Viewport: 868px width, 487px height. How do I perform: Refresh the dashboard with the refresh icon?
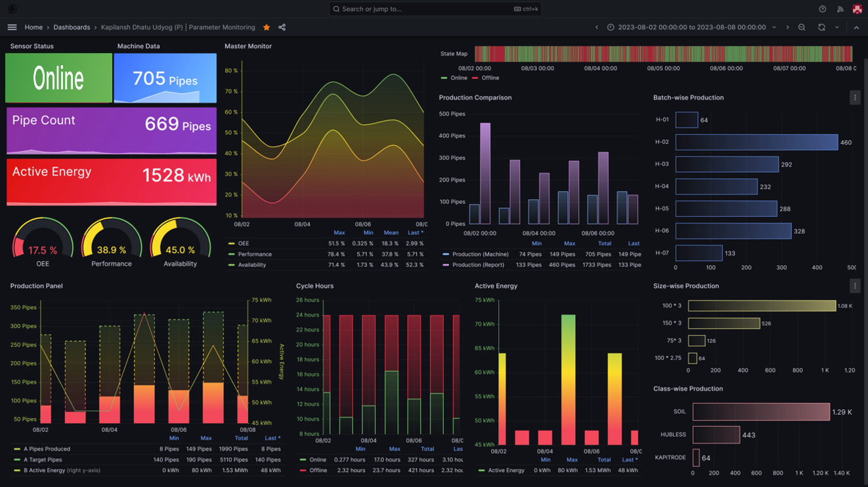(821, 27)
